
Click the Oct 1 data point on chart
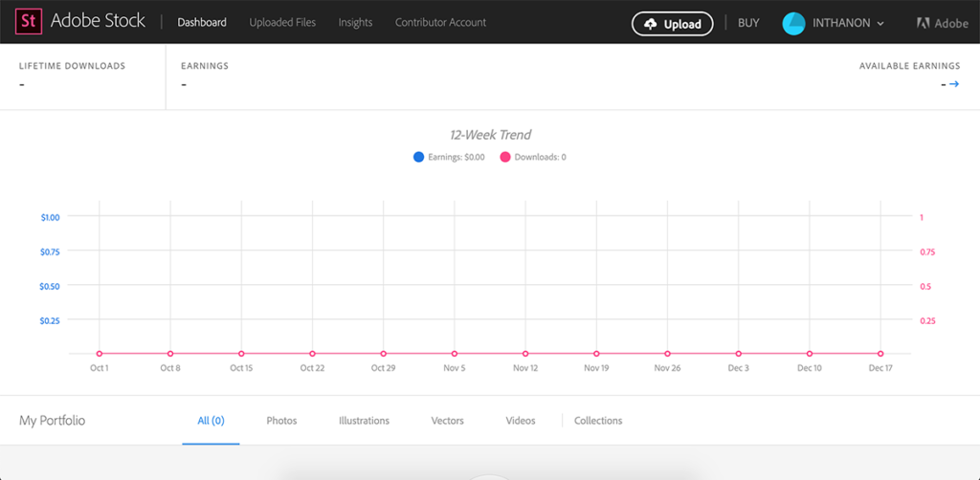click(x=100, y=354)
